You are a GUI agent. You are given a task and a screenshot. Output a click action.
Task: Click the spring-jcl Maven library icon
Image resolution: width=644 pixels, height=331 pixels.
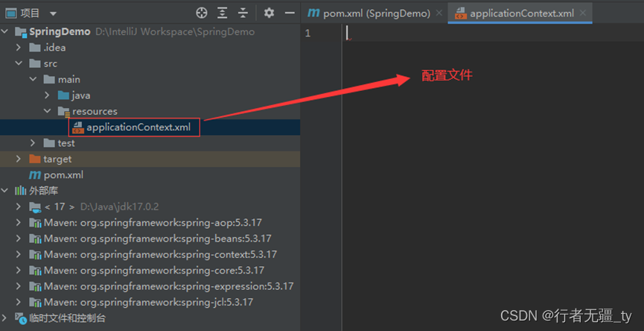pyautogui.click(x=35, y=302)
